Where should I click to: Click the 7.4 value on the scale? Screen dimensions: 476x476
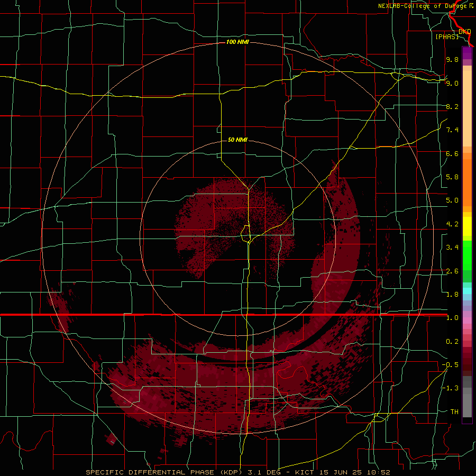click(x=452, y=130)
